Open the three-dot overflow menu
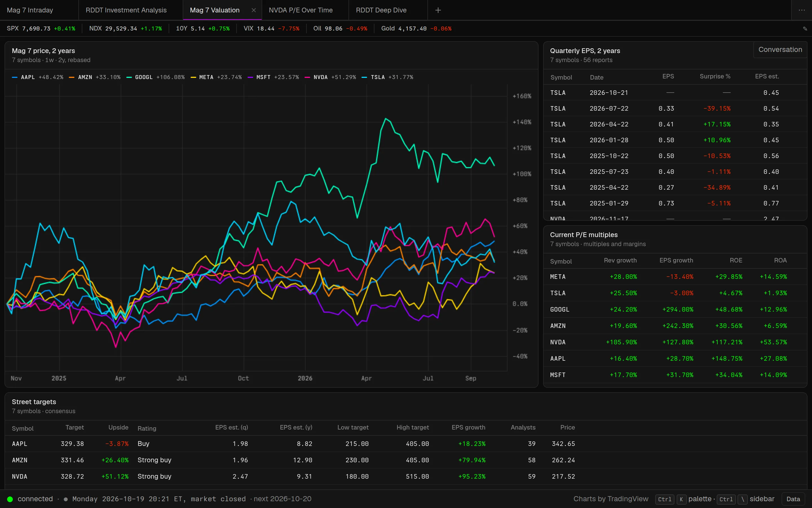 [802, 10]
